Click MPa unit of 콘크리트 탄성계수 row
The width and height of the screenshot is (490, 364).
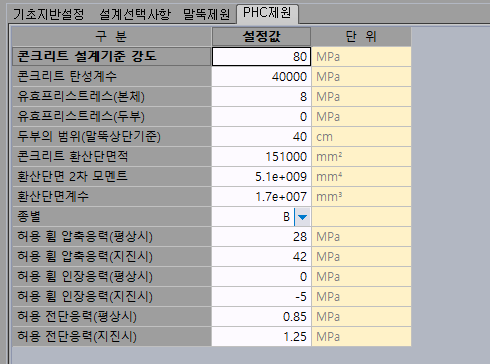pyautogui.click(x=361, y=77)
